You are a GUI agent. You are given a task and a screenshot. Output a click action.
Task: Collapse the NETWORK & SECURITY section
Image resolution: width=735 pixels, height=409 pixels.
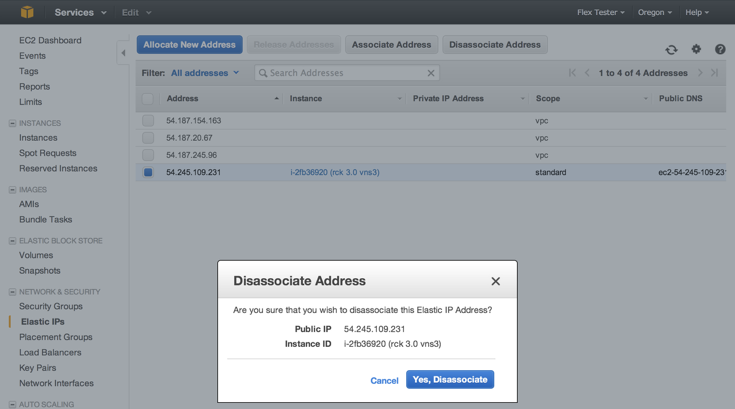coord(12,292)
